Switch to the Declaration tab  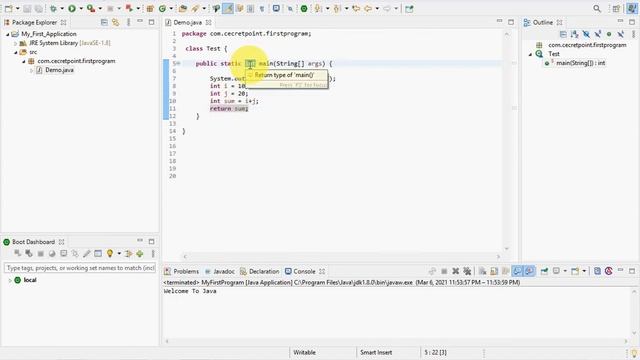click(x=260, y=271)
